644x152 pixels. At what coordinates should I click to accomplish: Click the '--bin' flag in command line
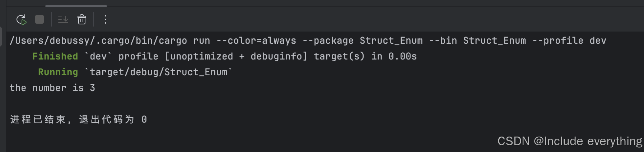pos(443,41)
